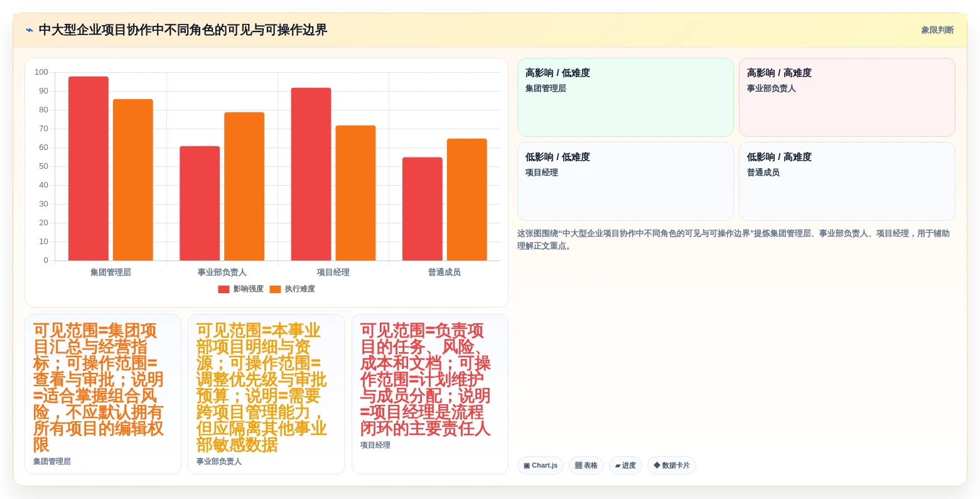Click the 数据卡片 tag chip

point(672,465)
